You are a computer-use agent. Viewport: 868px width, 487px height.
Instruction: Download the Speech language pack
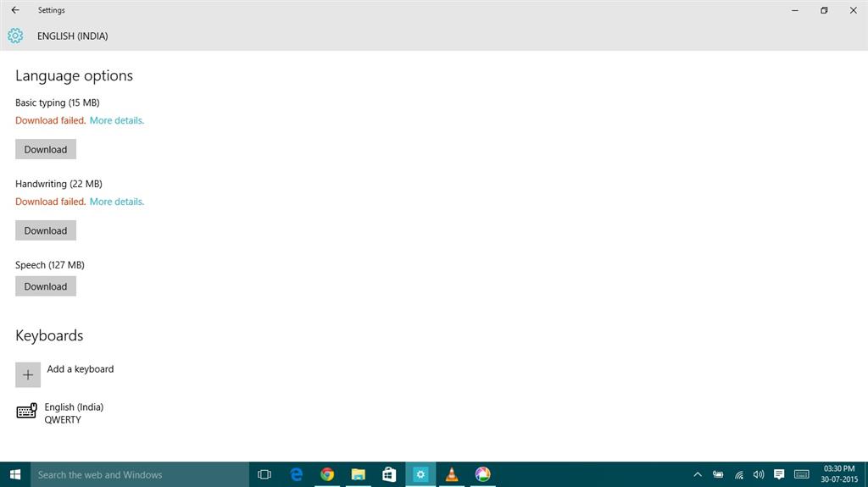pos(46,286)
